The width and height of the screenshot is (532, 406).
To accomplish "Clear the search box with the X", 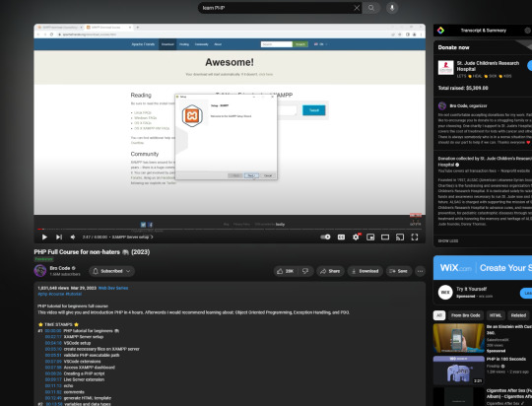I will click(357, 8).
